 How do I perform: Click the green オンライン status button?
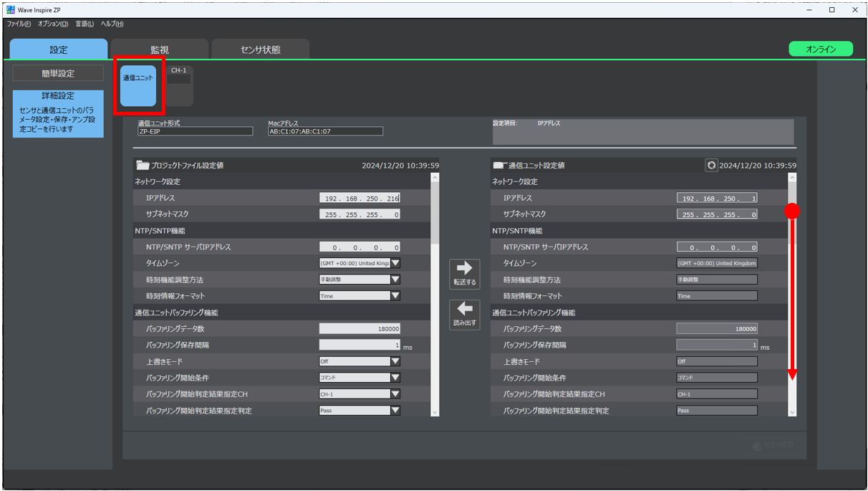821,49
